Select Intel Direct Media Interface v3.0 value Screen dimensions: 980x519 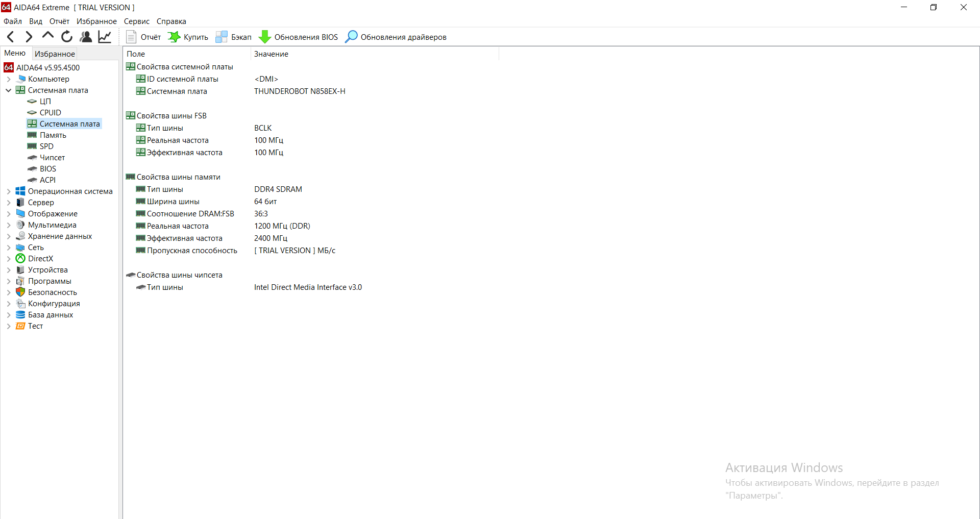[308, 287]
